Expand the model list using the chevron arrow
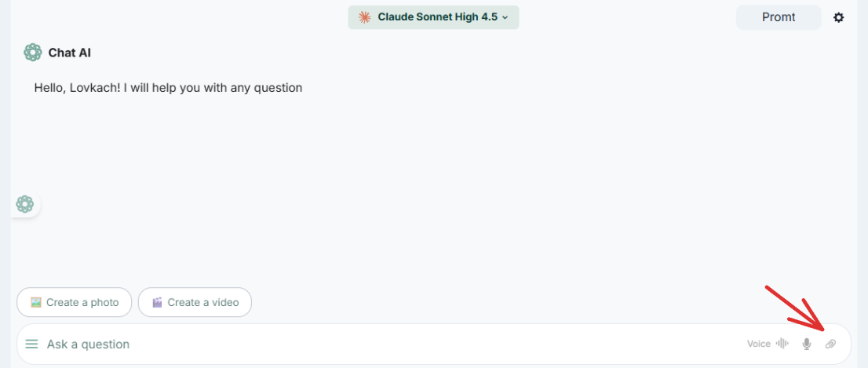 point(505,17)
